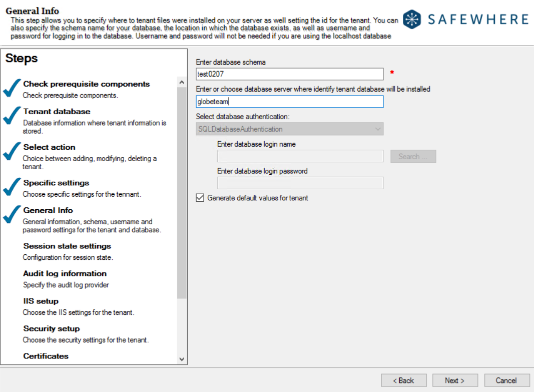Click 'Choose the security settings for the tenant.' text
Screen dimensions: 534x392
pyautogui.click(x=86, y=340)
